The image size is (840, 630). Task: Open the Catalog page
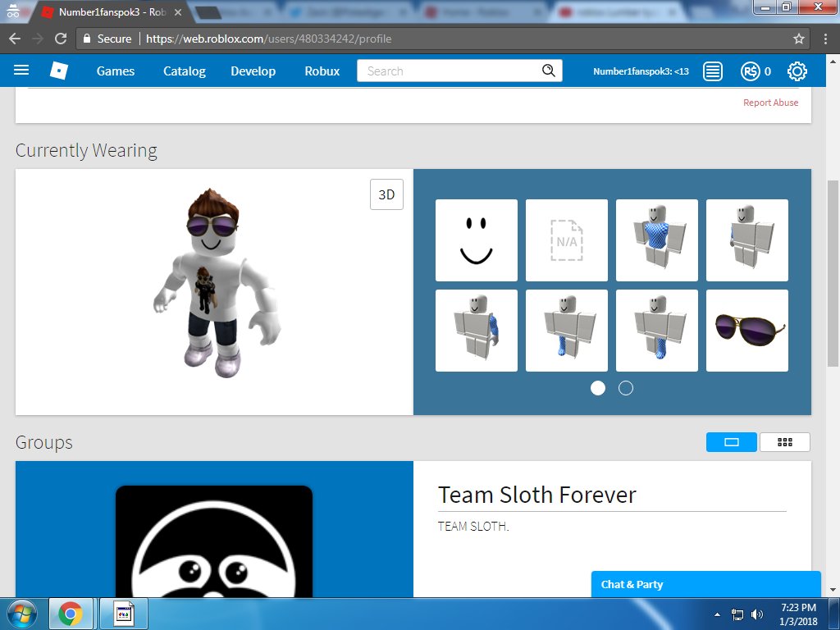[x=185, y=71]
